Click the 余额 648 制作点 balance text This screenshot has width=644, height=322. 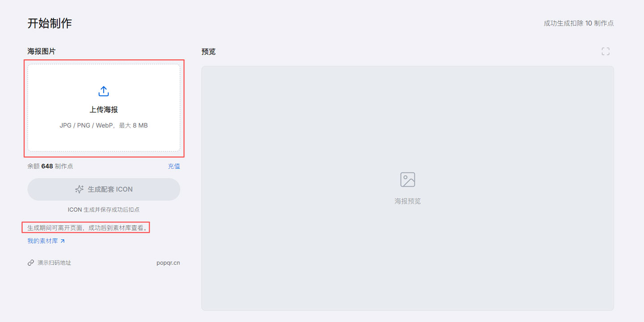click(50, 166)
